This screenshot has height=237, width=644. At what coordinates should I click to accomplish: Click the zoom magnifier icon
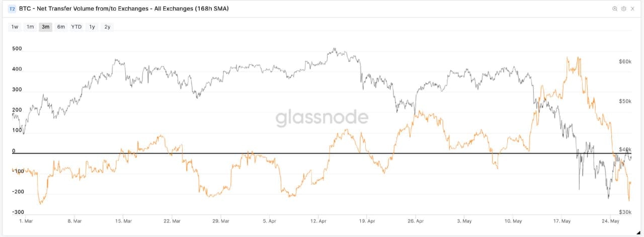pyautogui.click(x=614, y=9)
